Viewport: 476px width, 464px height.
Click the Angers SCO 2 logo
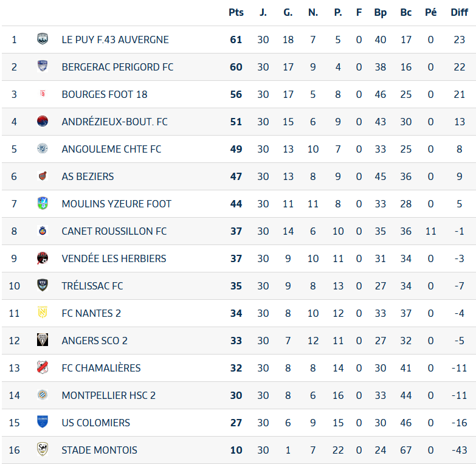[43, 340]
